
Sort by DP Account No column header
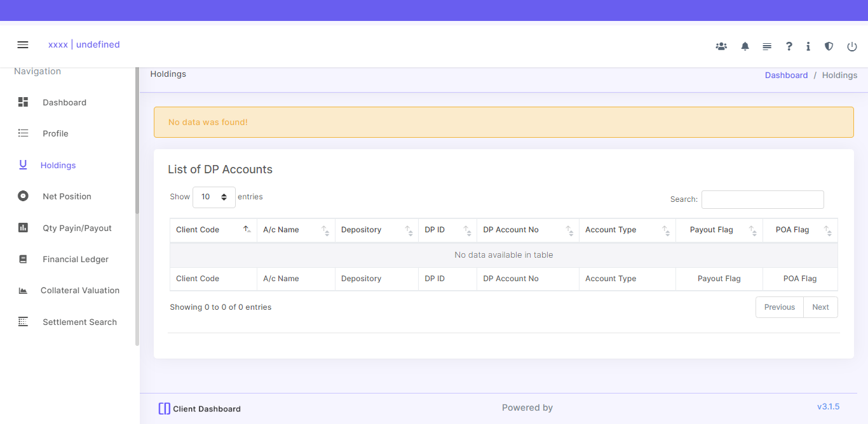tap(528, 230)
